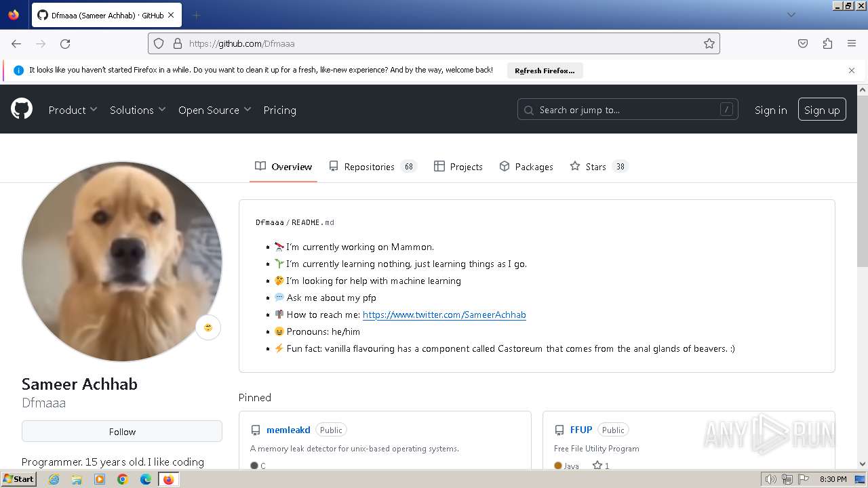Open the Firefox hamburger application menu
This screenshot has width=868, height=488.
852,43
